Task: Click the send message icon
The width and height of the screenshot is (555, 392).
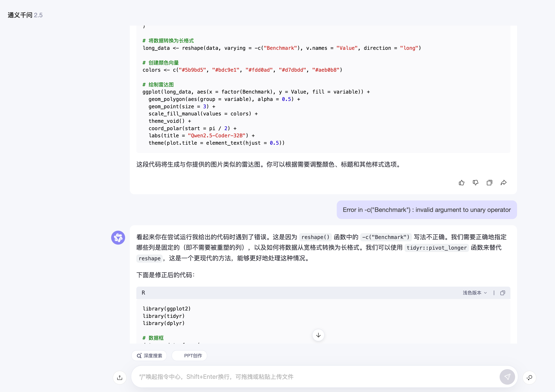Action: point(507,377)
